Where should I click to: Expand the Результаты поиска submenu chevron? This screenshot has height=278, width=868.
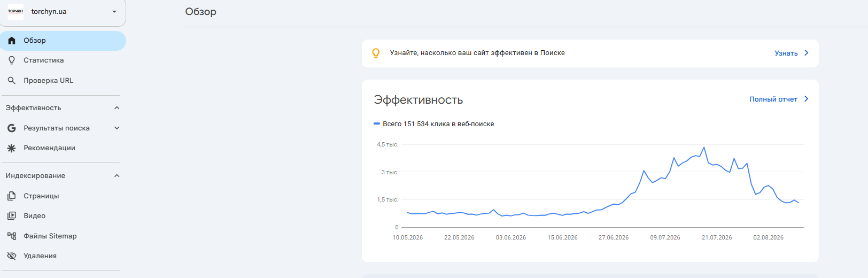pos(117,128)
